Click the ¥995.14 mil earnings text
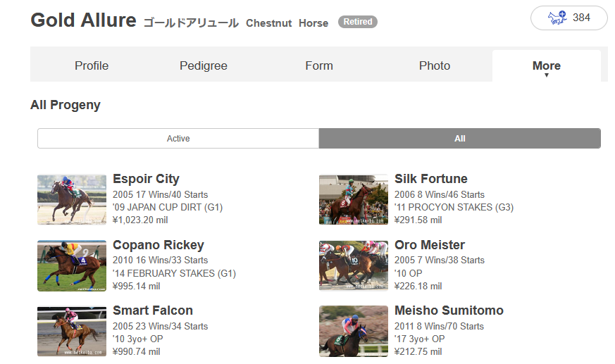 (x=136, y=287)
